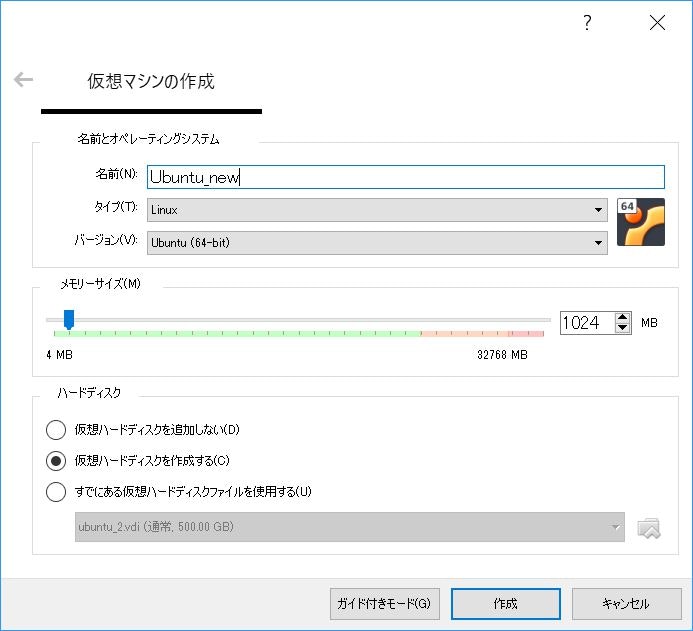Click the メモリーサイズ(M) group label

(100, 284)
